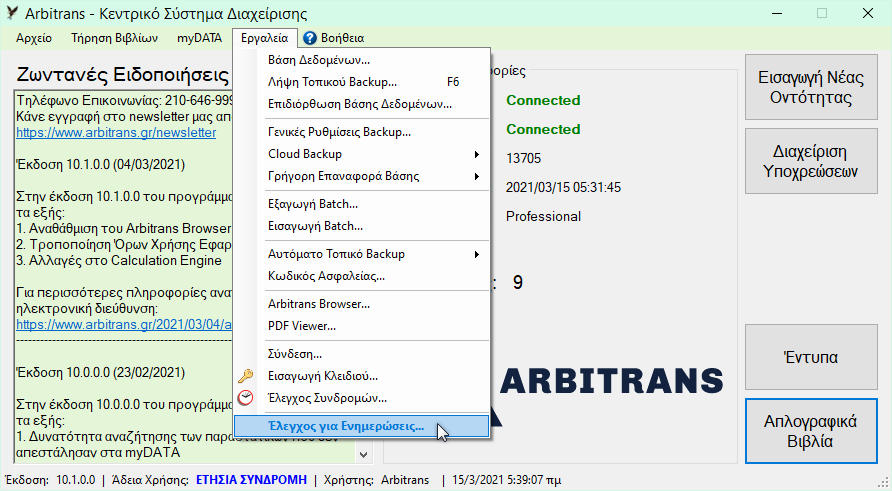
Task: Open the Αρχείο menu
Action: point(34,38)
